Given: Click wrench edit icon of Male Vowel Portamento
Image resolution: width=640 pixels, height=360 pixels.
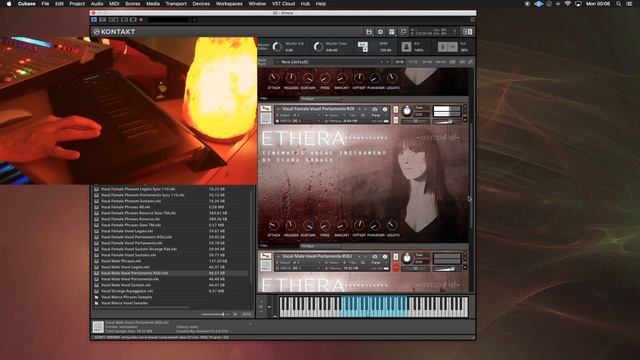Looking at the screenshot, I should pyautogui.click(x=266, y=256).
